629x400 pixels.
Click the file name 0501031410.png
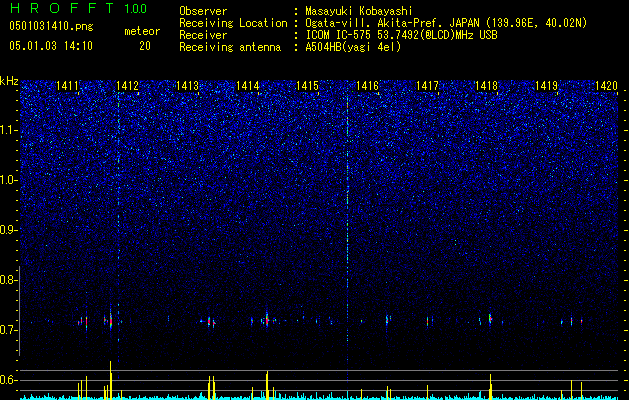point(51,27)
